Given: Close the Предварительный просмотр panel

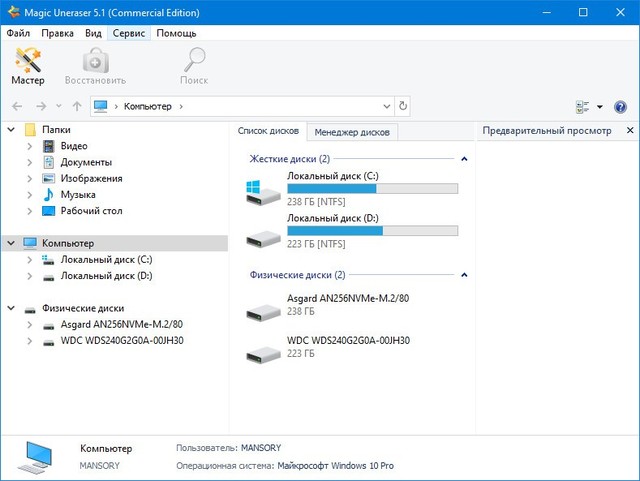Looking at the screenshot, I should (630, 131).
